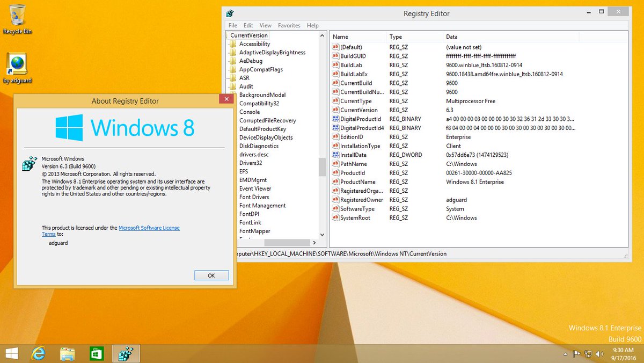Click the string icon beside BuildGUID
The height and width of the screenshot is (363, 644).
pyautogui.click(x=336, y=56)
